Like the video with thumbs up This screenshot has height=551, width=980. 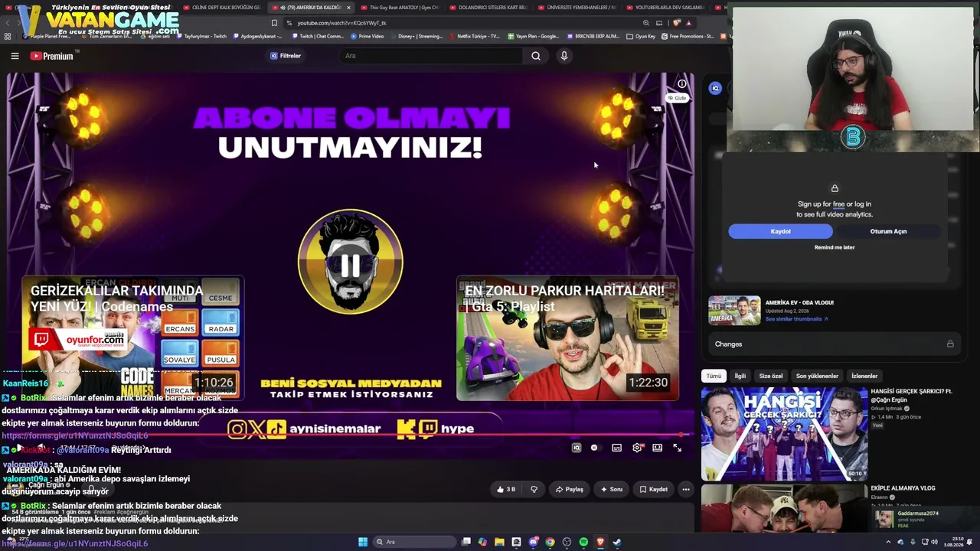click(506, 489)
